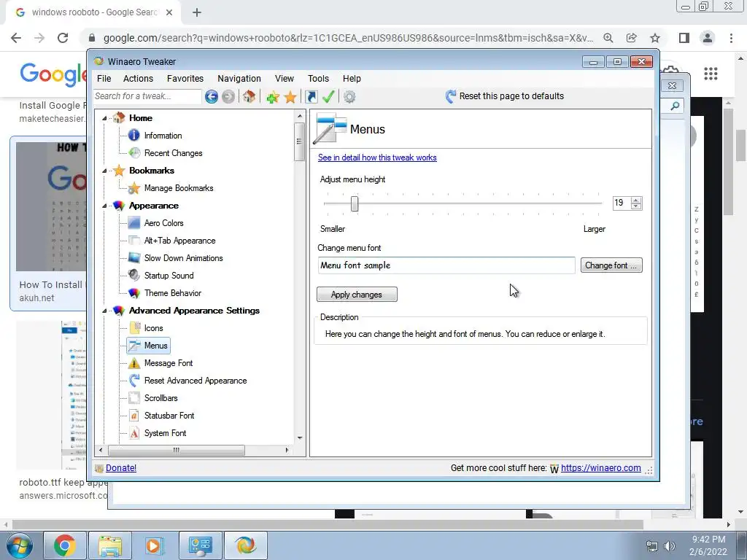Select Startup Sound in the tree

coord(169,275)
